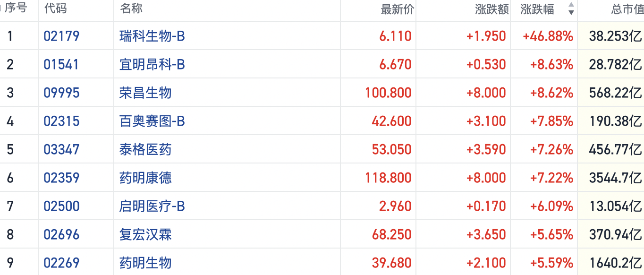Sort by the 涨跌额 column header

pos(491,9)
